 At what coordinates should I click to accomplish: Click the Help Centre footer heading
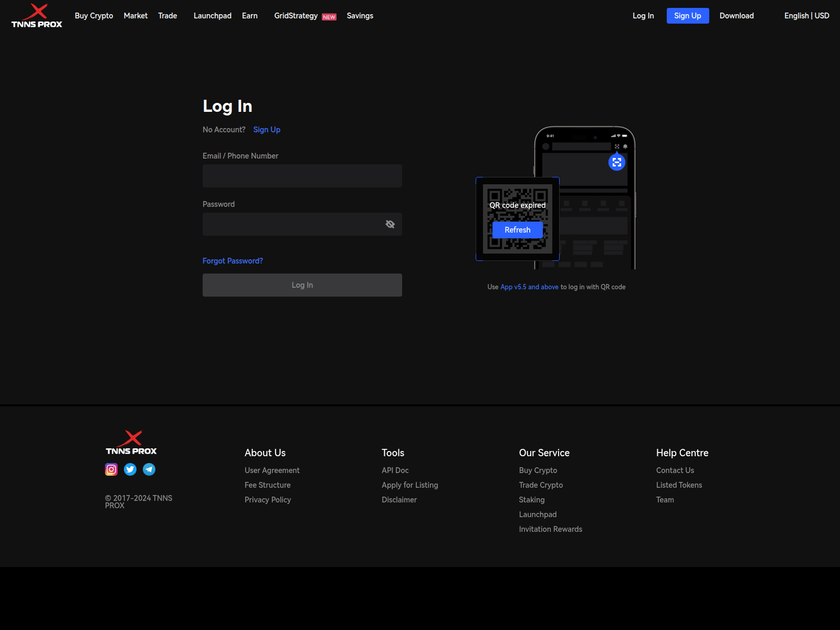pyautogui.click(x=682, y=453)
